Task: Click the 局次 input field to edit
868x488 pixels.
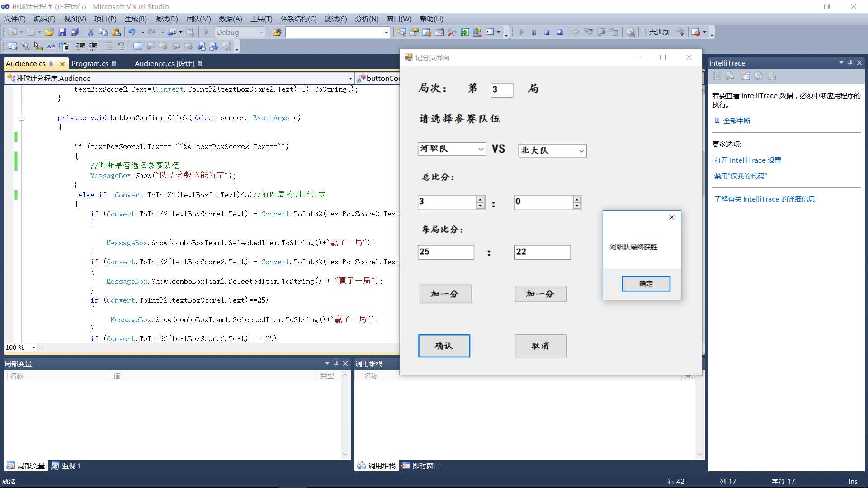Action: point(501,89)
